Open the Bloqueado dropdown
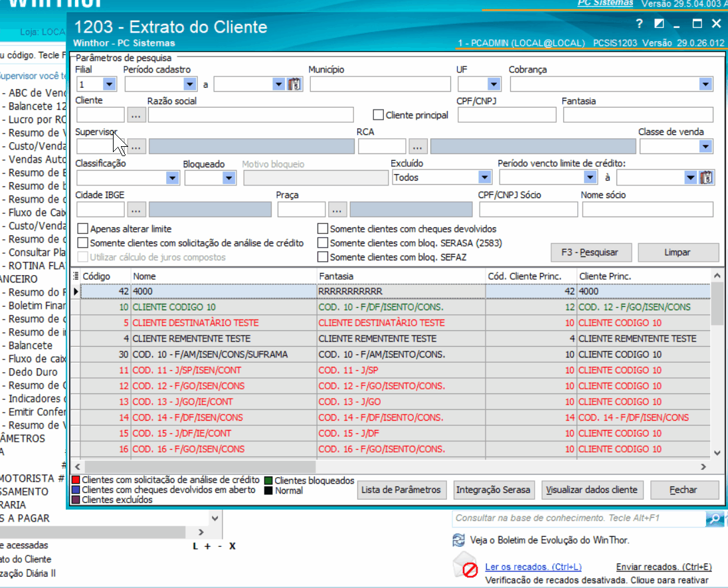This screenshot has width=728, height=588. click(x=228, y=178)
